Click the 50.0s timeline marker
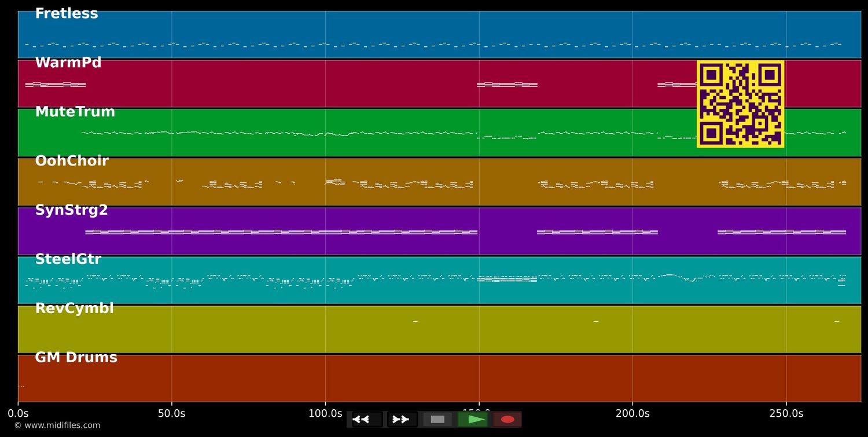 (172, 414)
